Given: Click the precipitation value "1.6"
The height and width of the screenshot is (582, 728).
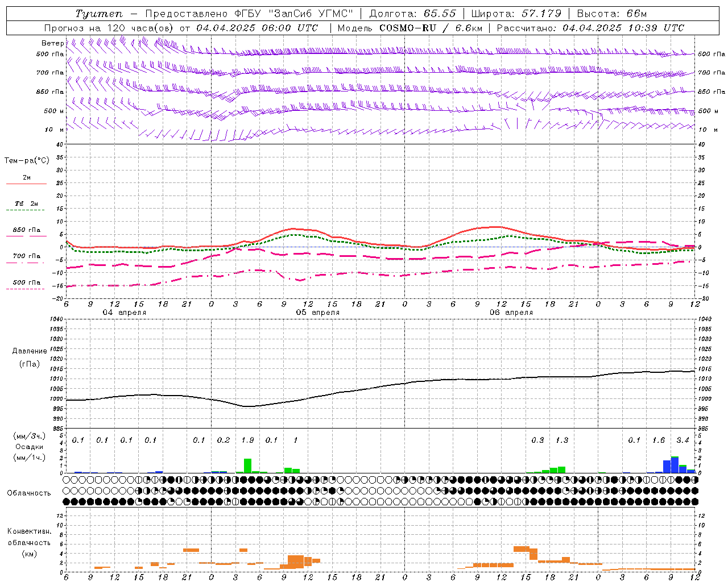Looking at the screenshot, I should tap(659, 440).
